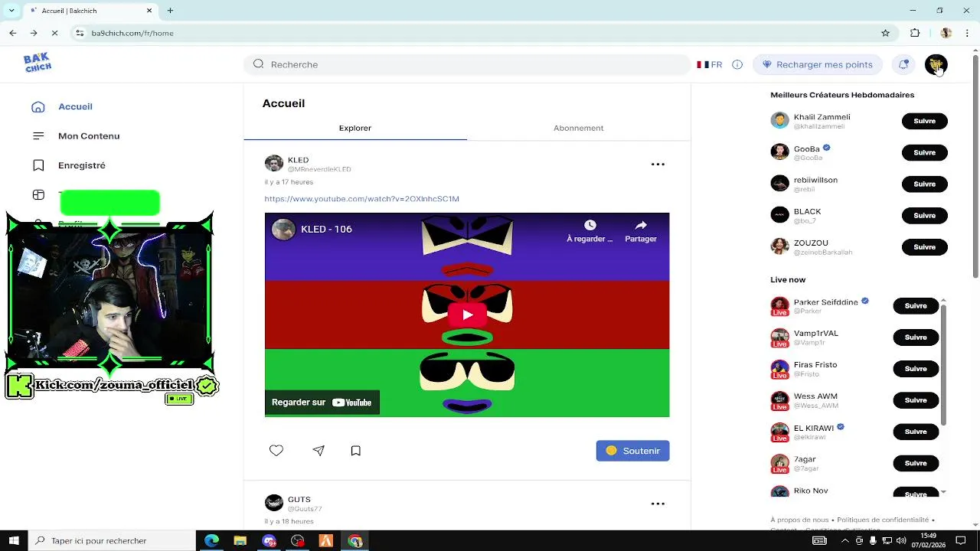Play the KLED - 106 YouTube video
The width and height of the screenshot is (980, 551).
coord(467,315)
